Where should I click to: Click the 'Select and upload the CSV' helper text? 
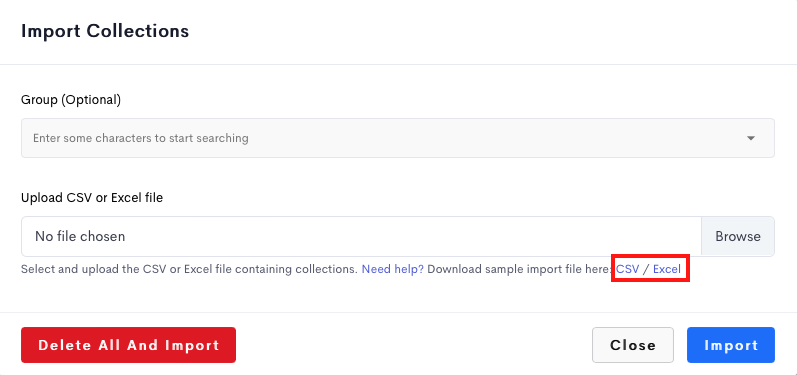coord(189,269)
